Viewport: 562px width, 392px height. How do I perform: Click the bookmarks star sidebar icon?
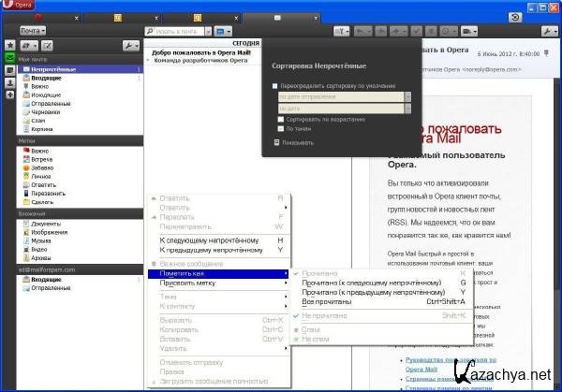pyautogui.click(x=9, y=45)
